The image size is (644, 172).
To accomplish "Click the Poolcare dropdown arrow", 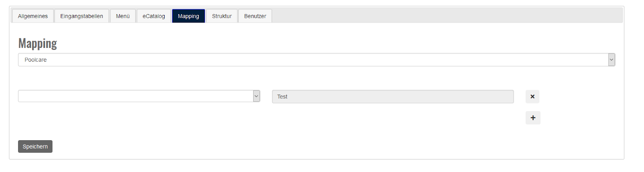I will (x=611, y=60).
